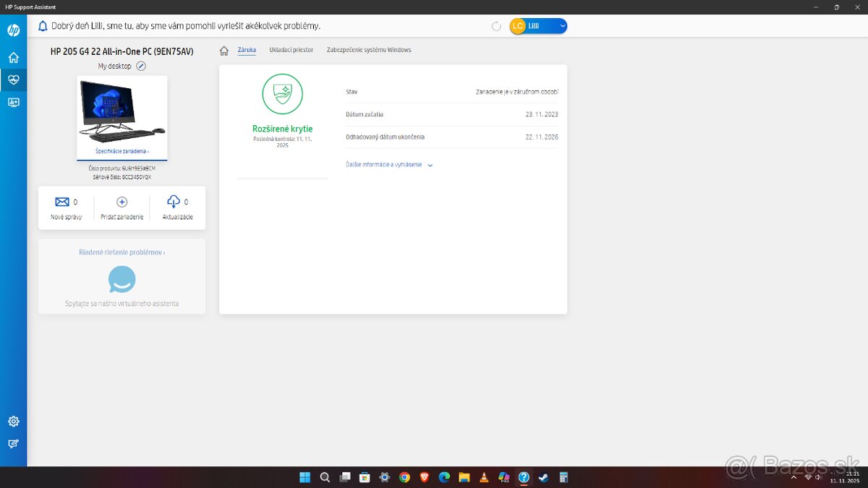The image size is (868, 488).
Task: Open the feedback icon in the sidebar
Action: click(13, 443)
